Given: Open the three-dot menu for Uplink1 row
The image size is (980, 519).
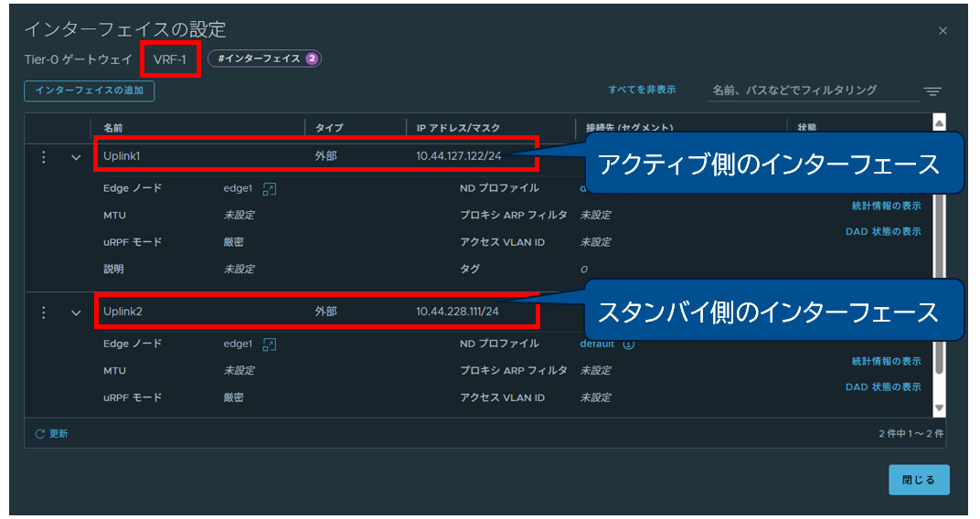Looking at the screenshot, I should pyautogui.click(x=43, y=157).
